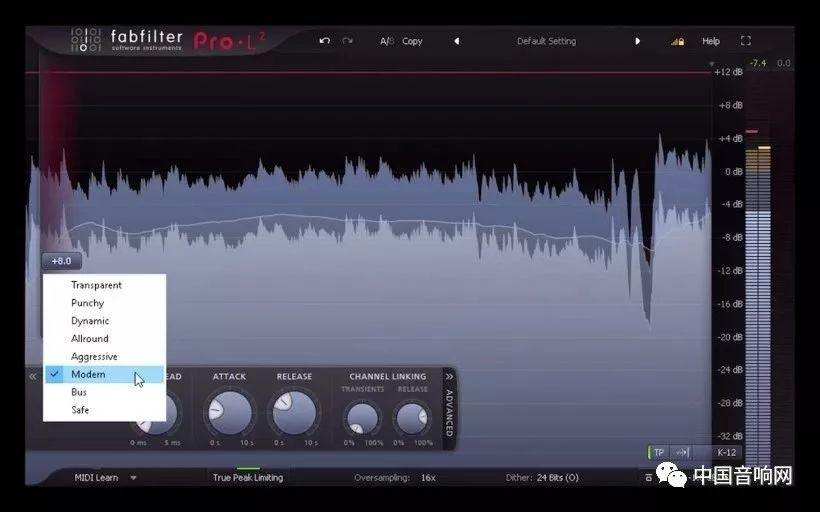The height and width of the screenshot is (512, 820).
Task: Select the Transparent limiting style
Action: 105,285
